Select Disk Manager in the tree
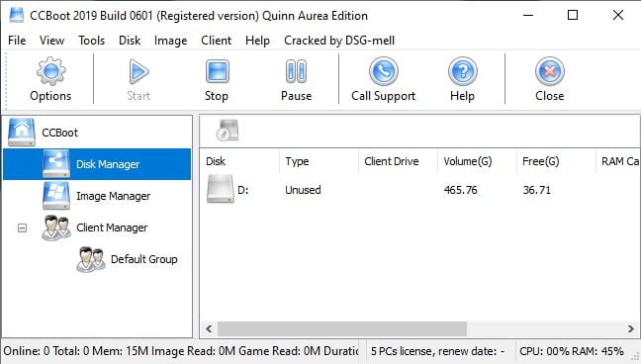 point(97,164)
